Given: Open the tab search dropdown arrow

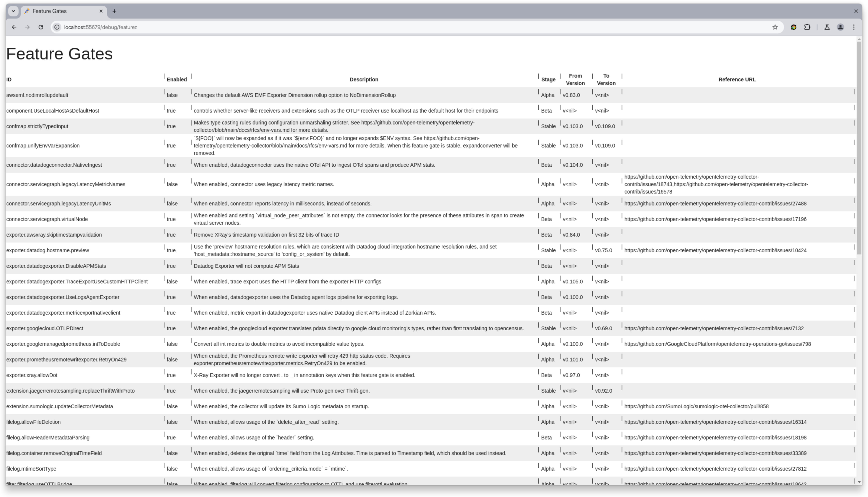Looking at the screenshot, I should point(13,11).
